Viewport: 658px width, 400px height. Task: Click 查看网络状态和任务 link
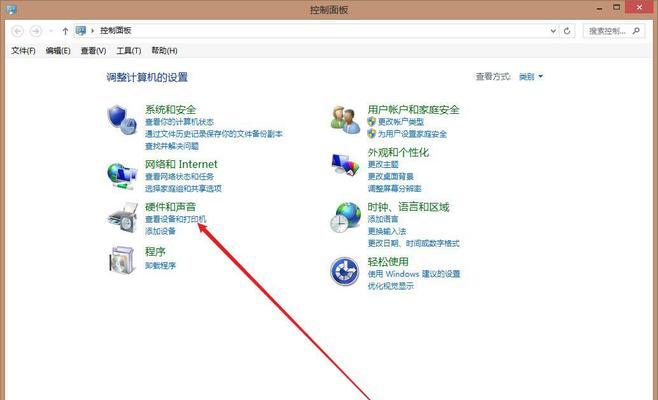[x=179, y=176]
